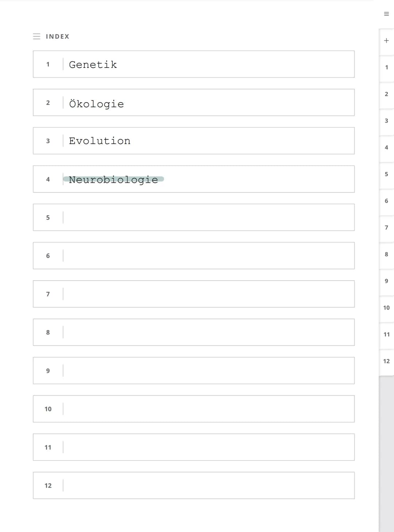
Task: Click the number 4 label in index
Action: pos(48,179)
